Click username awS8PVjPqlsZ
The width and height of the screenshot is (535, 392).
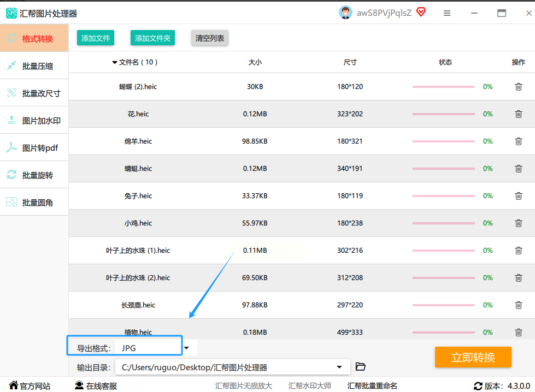point(384,13)
